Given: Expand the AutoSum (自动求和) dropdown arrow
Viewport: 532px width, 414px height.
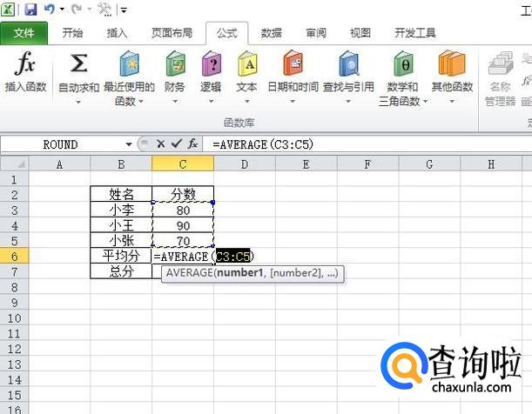Looking at the screenshot, I should (78, 102).
